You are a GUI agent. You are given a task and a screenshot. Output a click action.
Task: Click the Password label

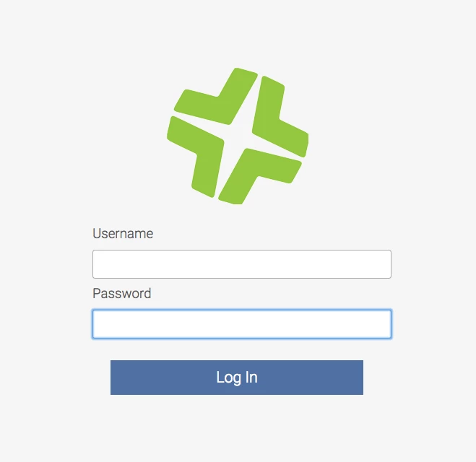pyautogui.click(x=122, y=293)
